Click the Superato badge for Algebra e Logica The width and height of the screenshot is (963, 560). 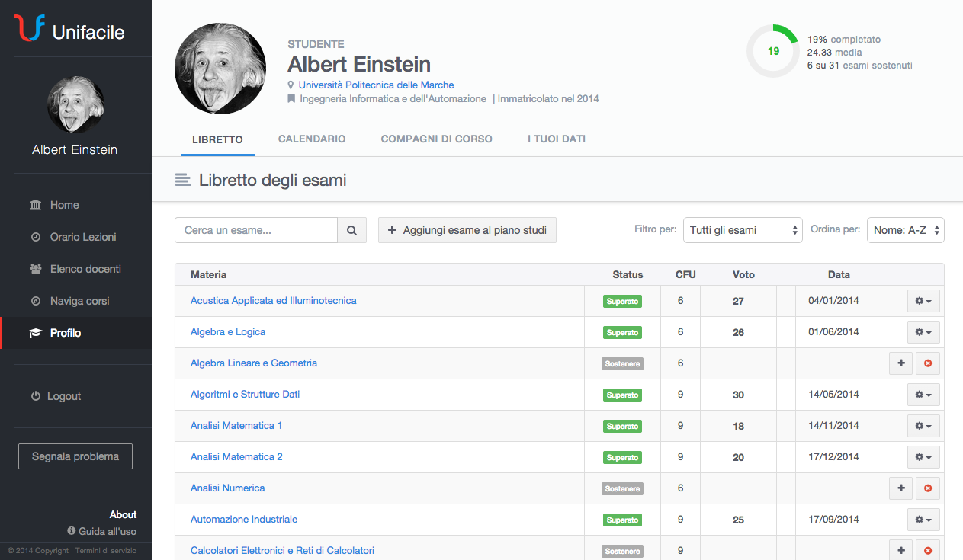pos(622,333)
